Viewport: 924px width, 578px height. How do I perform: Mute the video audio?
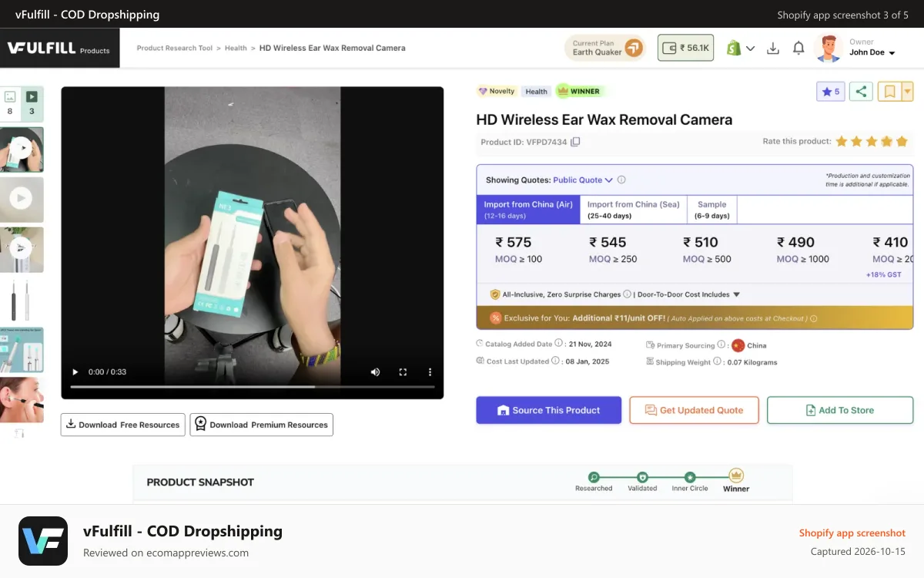click(375, 372)
